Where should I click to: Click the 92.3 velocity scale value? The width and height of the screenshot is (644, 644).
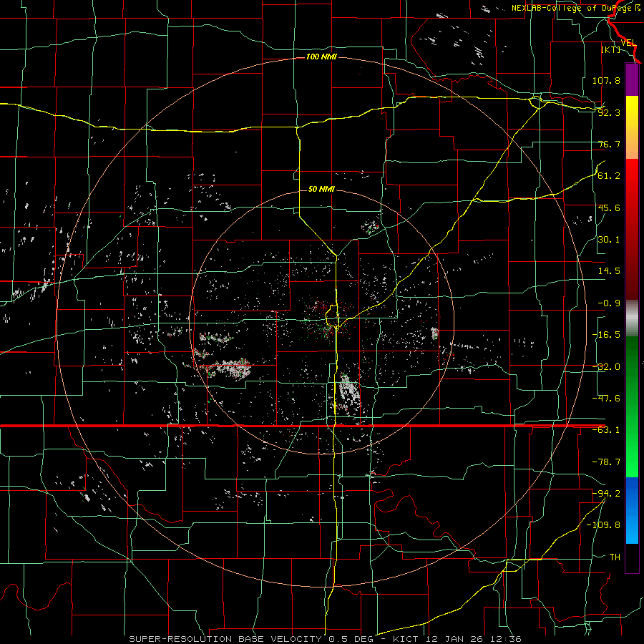click(609, 112)
